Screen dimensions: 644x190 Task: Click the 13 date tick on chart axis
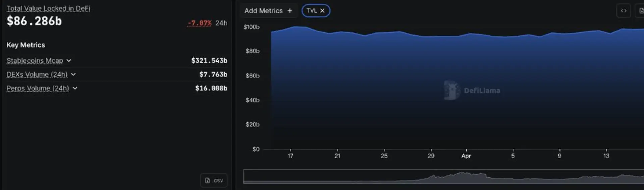coord(606,156)
